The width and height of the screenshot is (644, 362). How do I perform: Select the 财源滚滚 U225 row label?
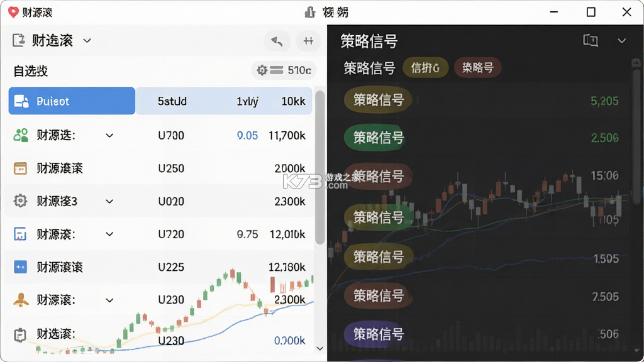coord(60,267)
